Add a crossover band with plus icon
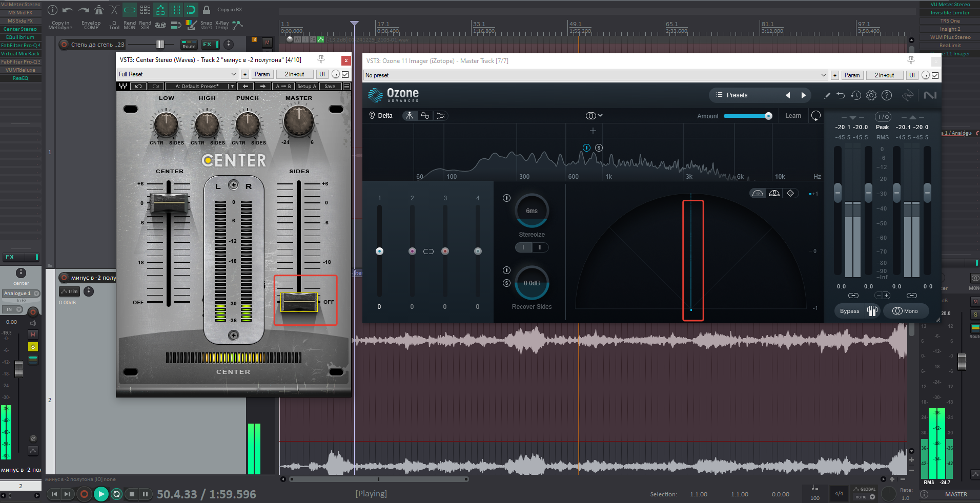Image resolution: width=980 pixels, height=503 pixels. [x=593, y=131]
